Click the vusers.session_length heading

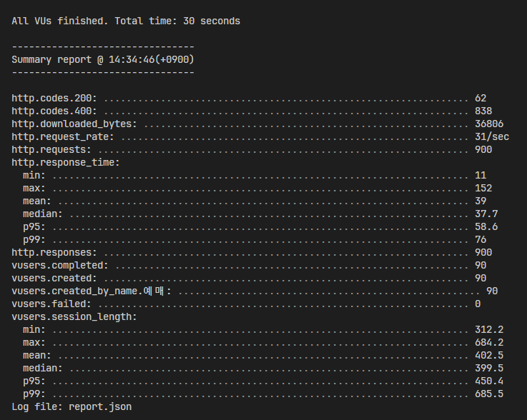(x=74, y=317)
